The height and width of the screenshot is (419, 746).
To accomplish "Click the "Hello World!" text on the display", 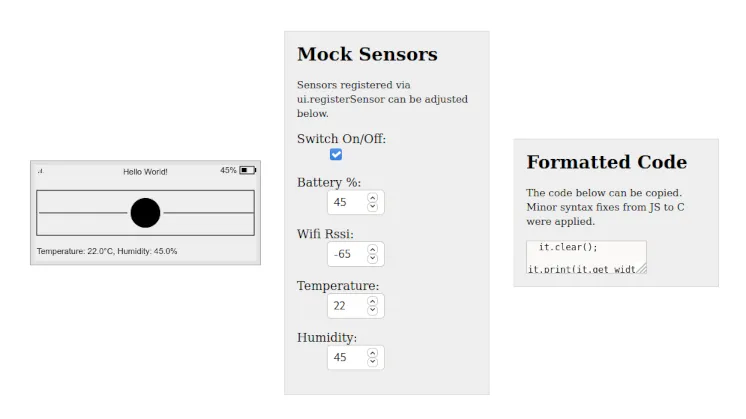I will [x=145, y=172].
